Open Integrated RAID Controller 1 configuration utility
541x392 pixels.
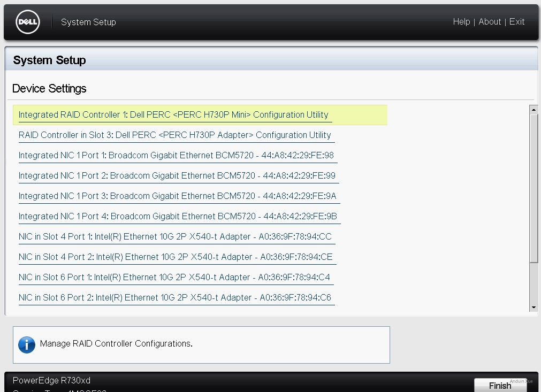[173, 115]
